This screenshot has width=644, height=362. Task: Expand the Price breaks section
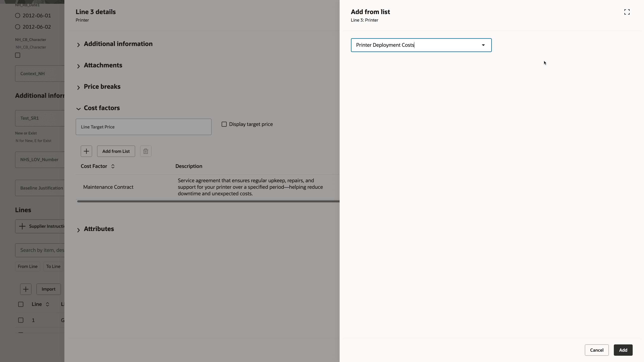(x=78, y=87)
